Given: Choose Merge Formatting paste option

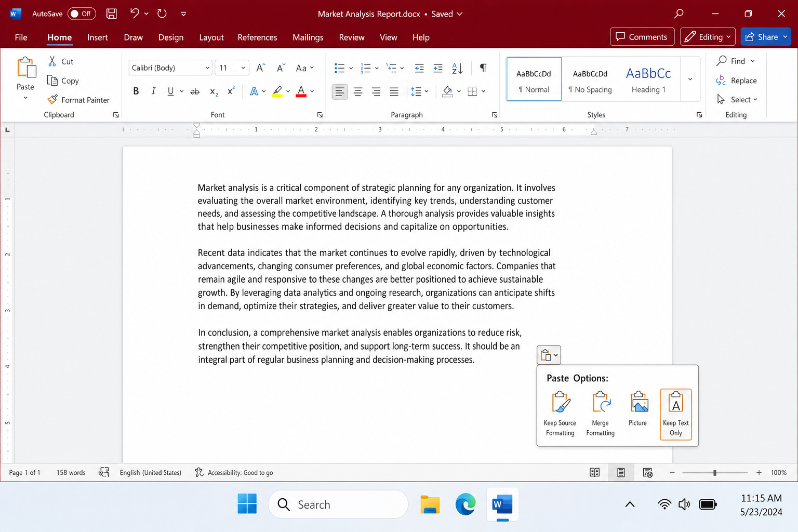Looking at the screenshot, I should click(x=600, y=414).
